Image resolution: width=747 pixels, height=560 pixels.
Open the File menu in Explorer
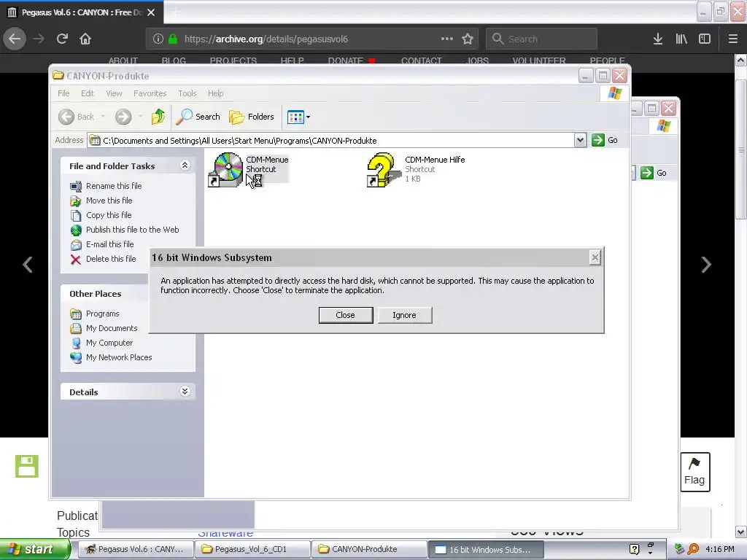[x=63, y=93]
